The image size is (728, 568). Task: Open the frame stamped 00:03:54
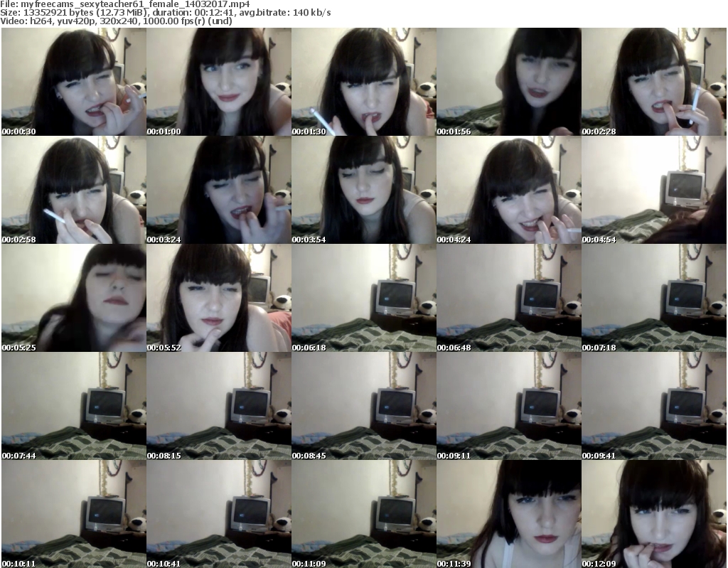[364, 190]
